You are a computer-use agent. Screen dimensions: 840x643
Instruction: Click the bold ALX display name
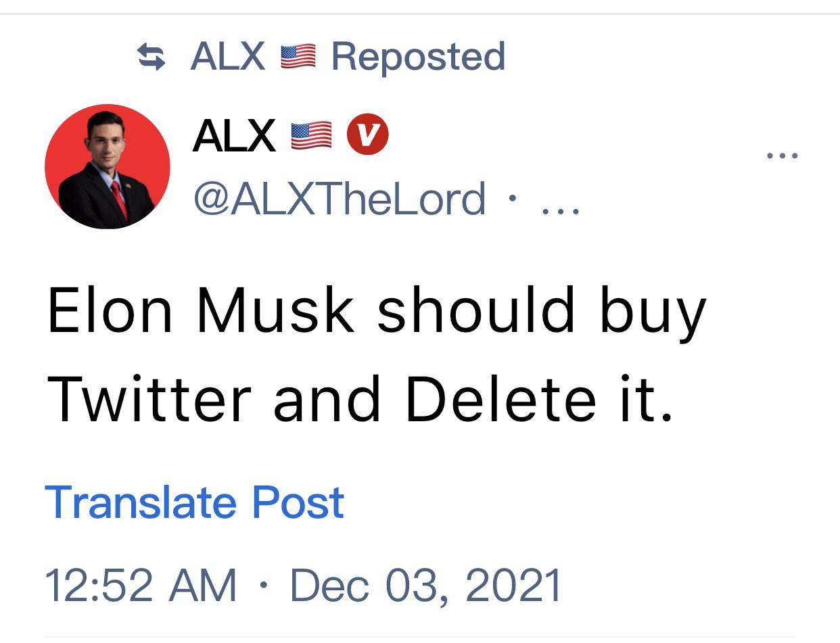click(x=234, y=135)
